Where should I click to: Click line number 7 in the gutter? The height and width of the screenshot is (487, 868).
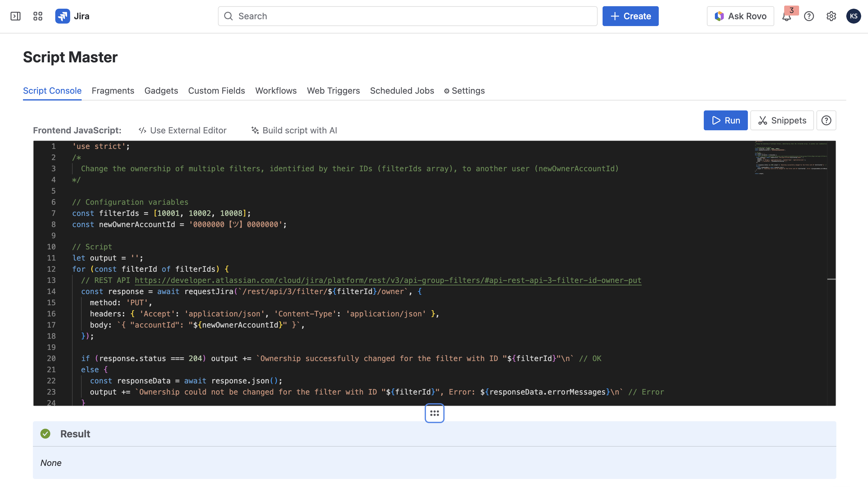point(53,213)
